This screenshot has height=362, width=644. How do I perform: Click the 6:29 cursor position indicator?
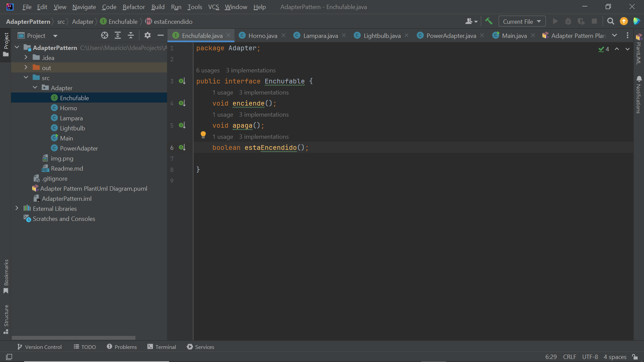click(551, 357)
